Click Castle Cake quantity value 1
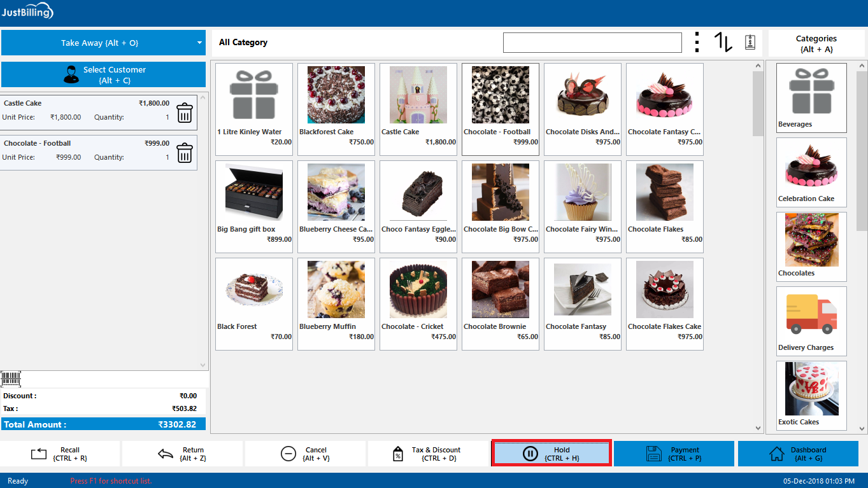 (167, 117)
